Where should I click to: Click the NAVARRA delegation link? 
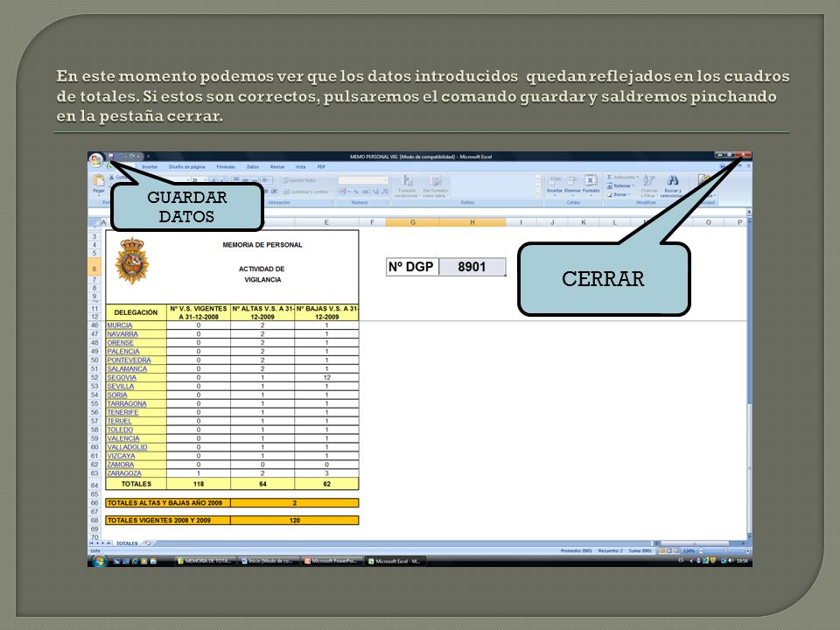[122, 333]
